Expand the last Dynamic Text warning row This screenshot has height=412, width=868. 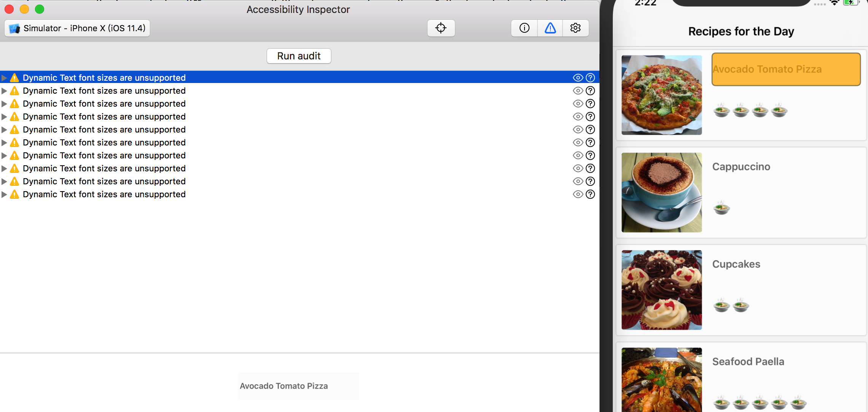point(4,194)
